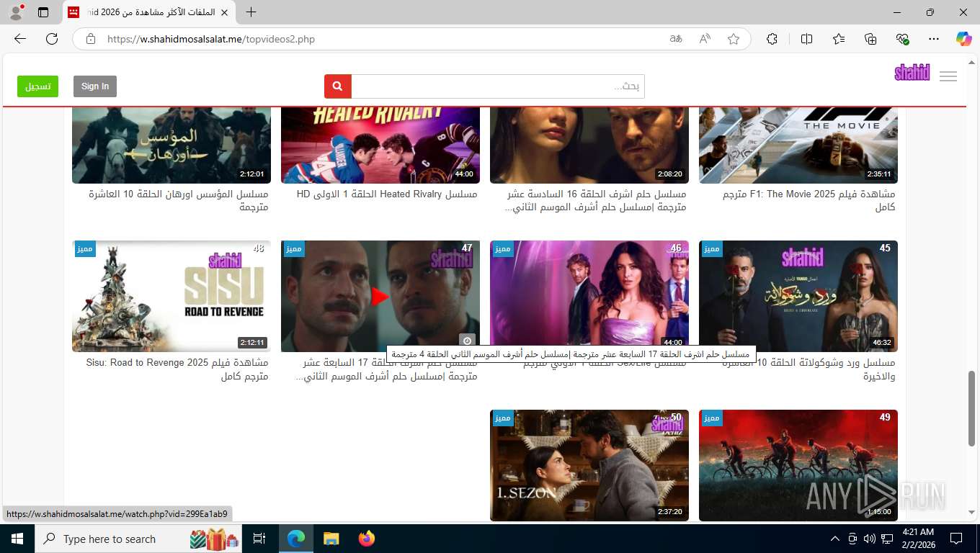Click the shahid logo in header
The width and height of the screenshot is (980, 553).
coord(912,73)
